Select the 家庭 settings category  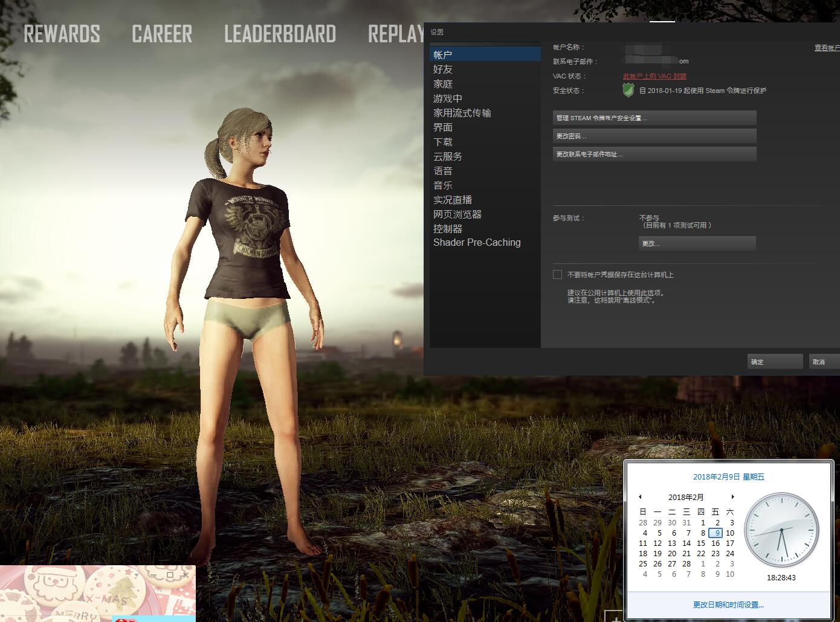(x=485, y=84)
